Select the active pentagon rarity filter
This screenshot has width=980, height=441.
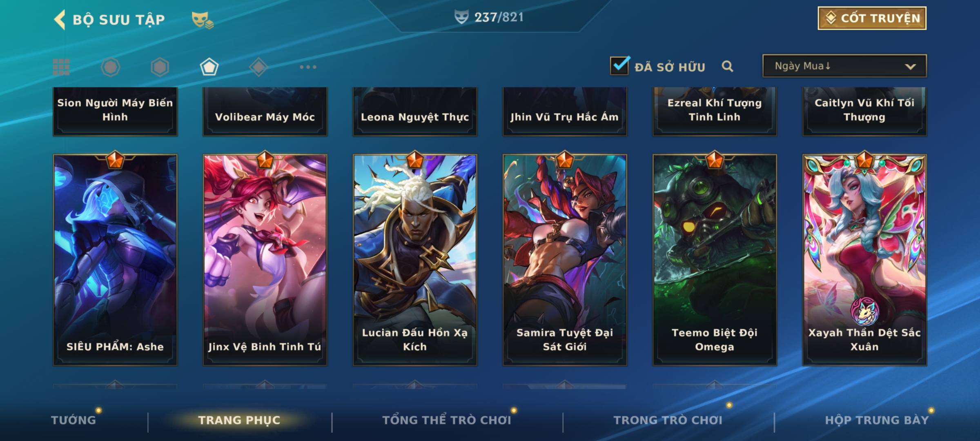point(209,67)
